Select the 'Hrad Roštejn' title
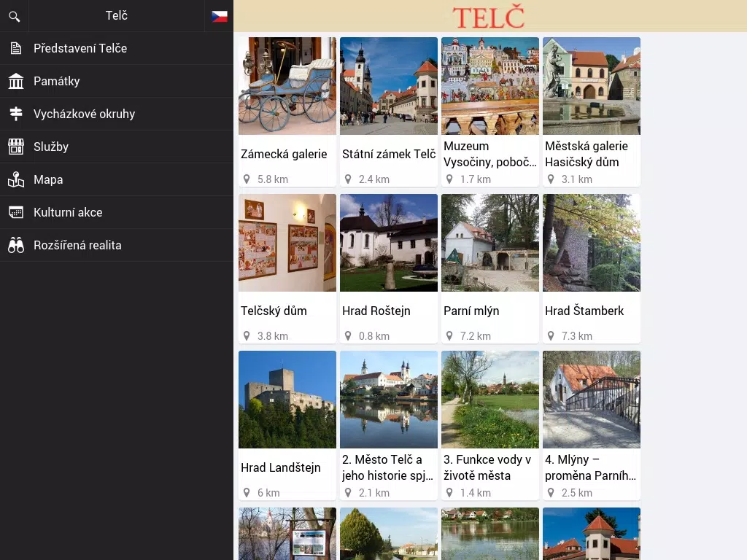 [376, 311]
